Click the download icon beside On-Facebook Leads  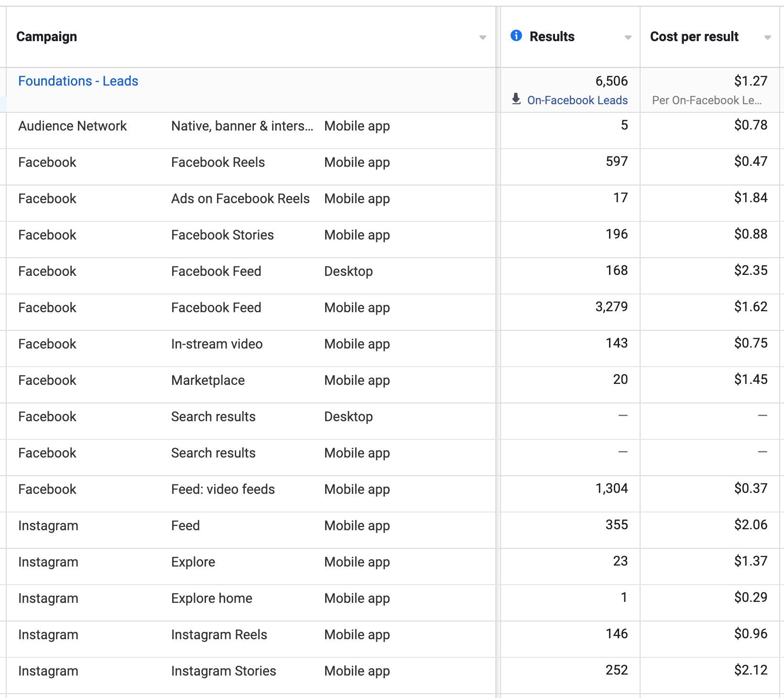pyautogui.click(x=516, y=99)
